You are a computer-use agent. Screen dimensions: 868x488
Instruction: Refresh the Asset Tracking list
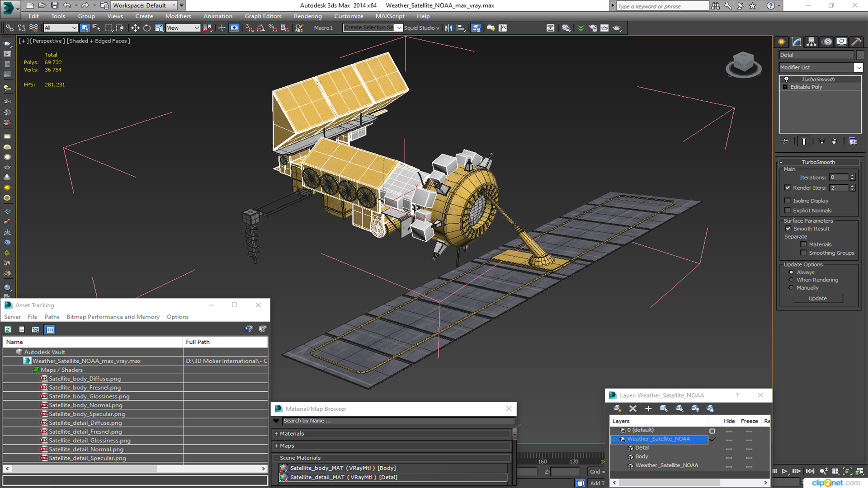coord(8,329)
